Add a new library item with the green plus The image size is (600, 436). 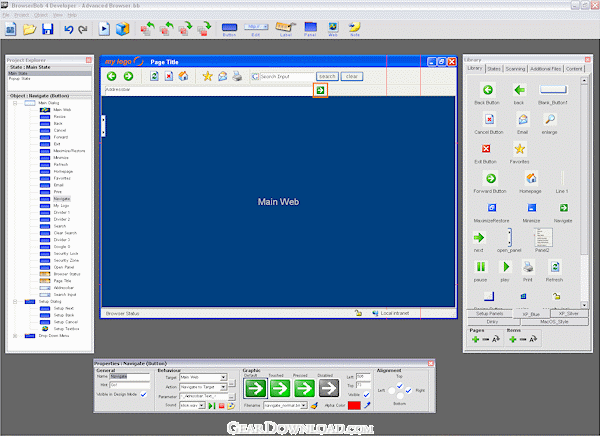click(x=513, y=339)
